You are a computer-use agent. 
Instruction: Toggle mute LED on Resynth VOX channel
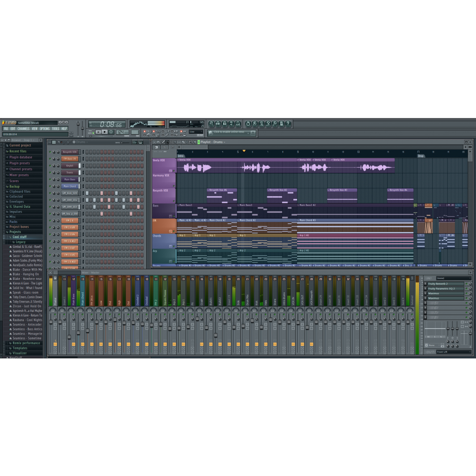point(50,152)
